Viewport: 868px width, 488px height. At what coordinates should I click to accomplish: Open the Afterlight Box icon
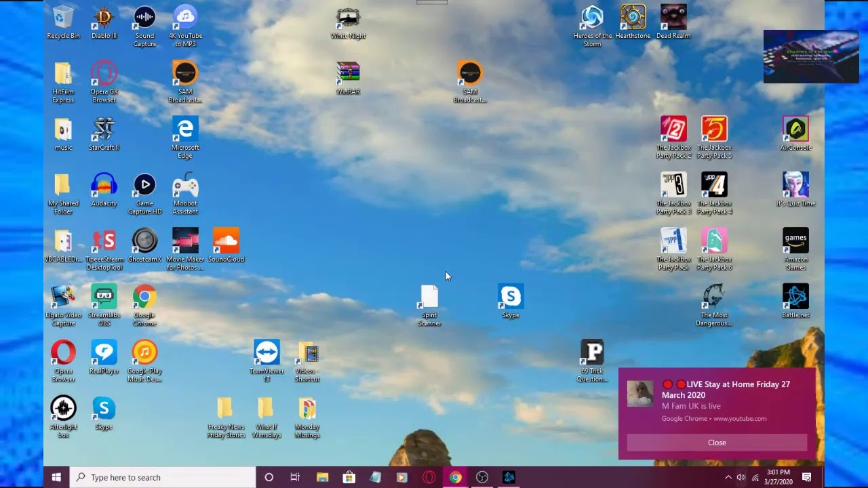click(63, 418)
